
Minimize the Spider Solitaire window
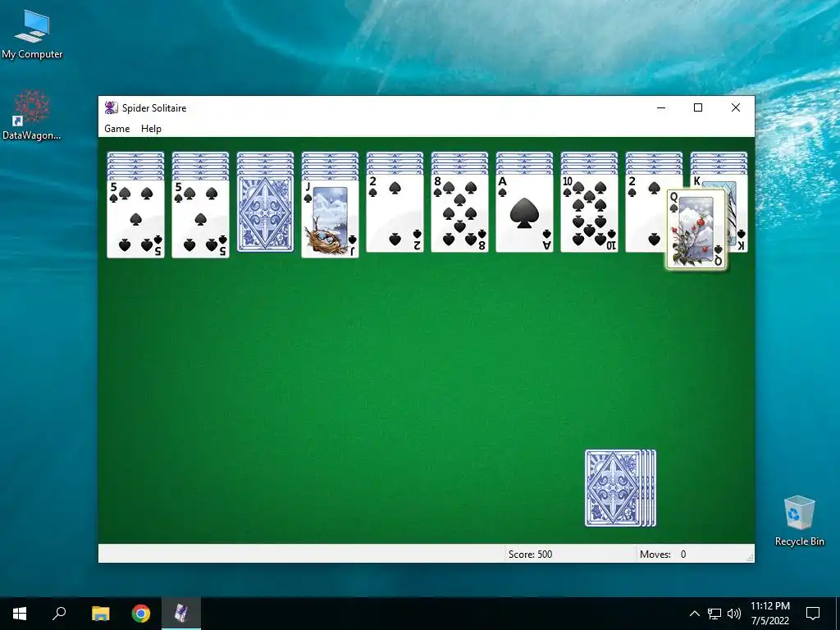(661, 107)
